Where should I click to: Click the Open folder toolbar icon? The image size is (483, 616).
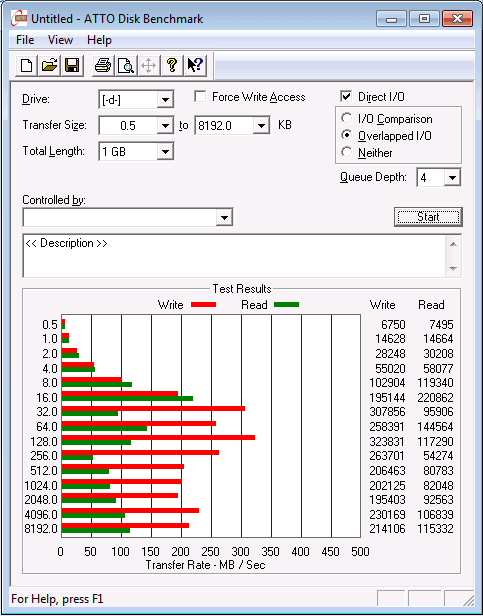[x=49, y=65]
